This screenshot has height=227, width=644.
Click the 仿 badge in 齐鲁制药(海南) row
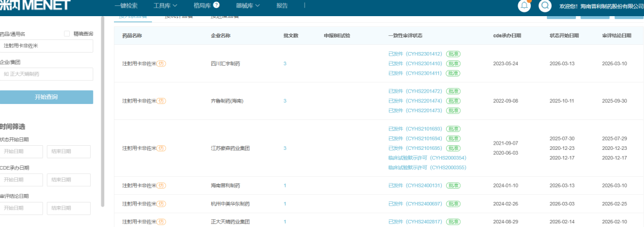(162, 101)
